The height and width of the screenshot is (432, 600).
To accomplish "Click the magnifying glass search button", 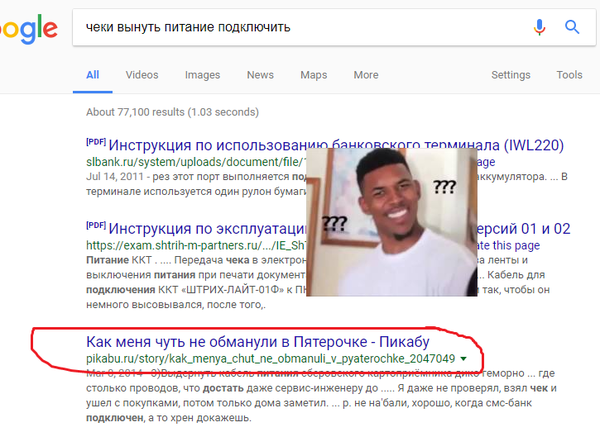I will click(573, 27).
